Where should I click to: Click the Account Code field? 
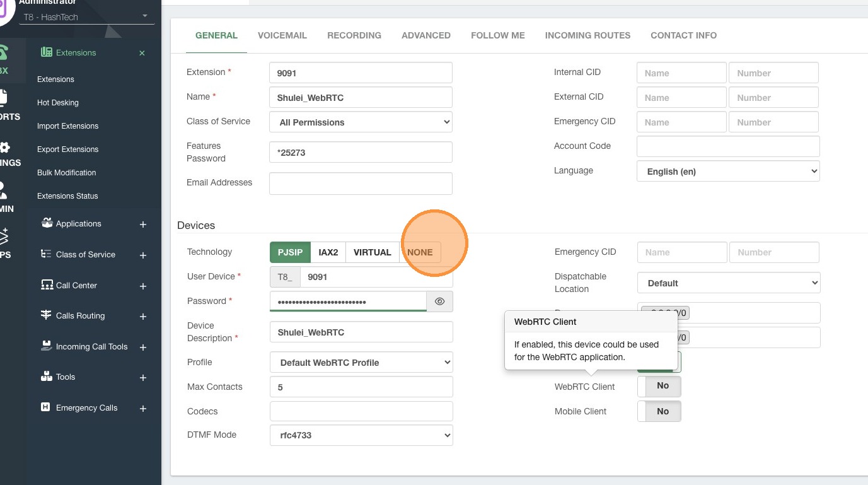pos(728,146)
